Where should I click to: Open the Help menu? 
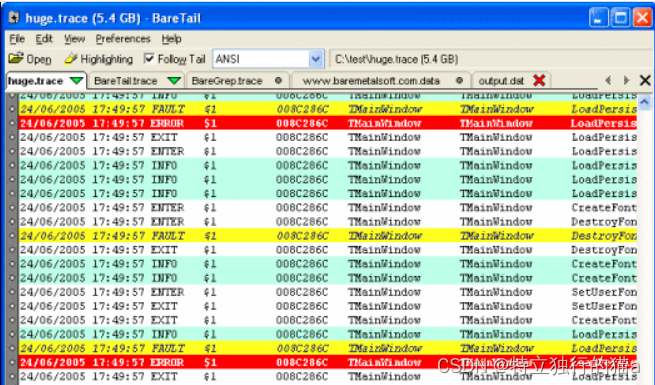pos(171,39)
